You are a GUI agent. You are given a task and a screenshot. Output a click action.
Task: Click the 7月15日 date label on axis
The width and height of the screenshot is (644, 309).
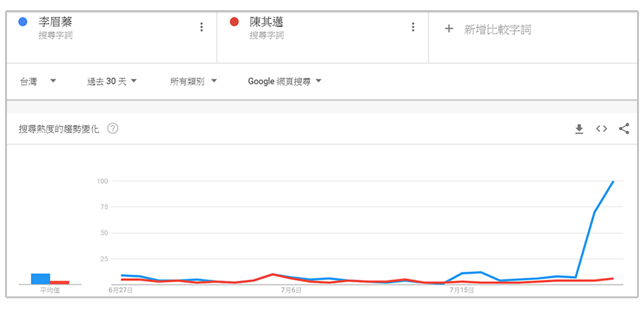[462, 290]
